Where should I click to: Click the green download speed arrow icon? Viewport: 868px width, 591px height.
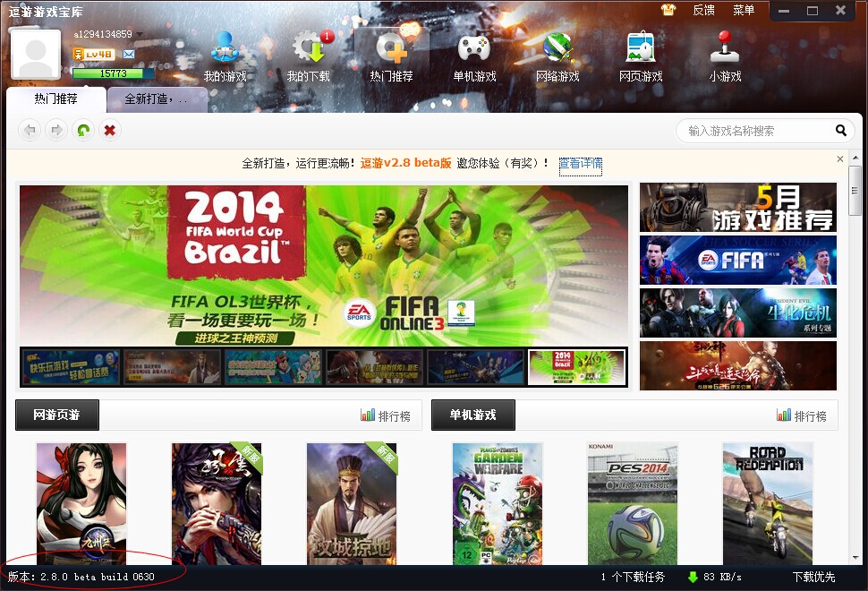tap(693, 578)
